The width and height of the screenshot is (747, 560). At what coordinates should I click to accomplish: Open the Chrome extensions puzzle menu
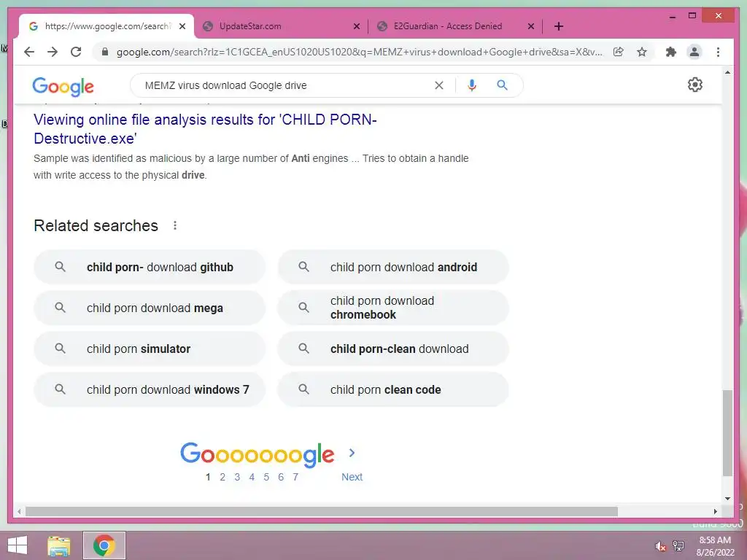point(671,52)
